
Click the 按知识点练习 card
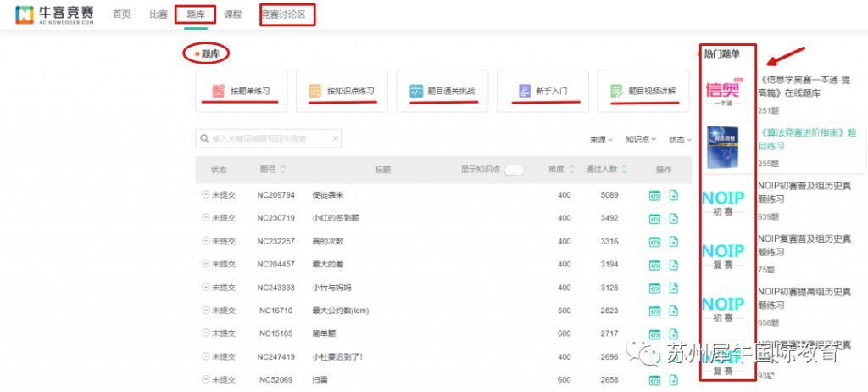(x=342, y=91)
